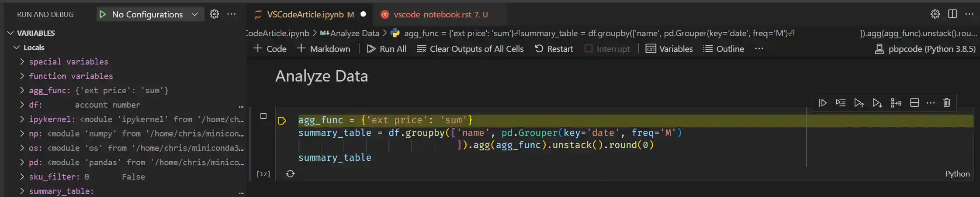The image size is (980, 197).
Task: Open cell more actions menu
Action: pos(931,103)
